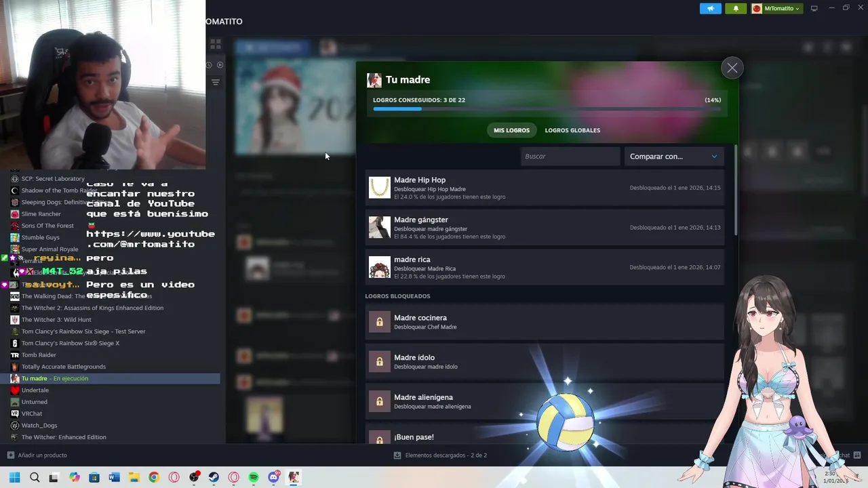Viewport: 868px width, 488px height.
Task: Select 'Madre gángster' achievement title
Action: tap(421, 220)
